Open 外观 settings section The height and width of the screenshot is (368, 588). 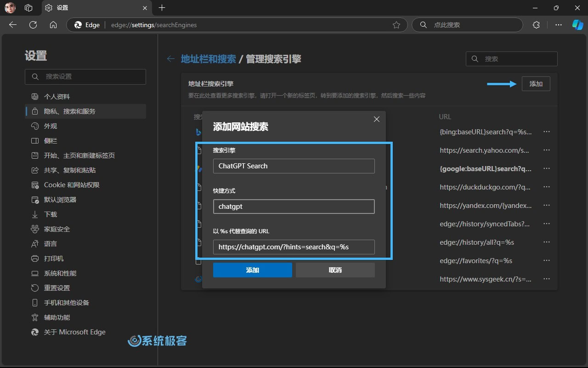click(x=85, y=126)
